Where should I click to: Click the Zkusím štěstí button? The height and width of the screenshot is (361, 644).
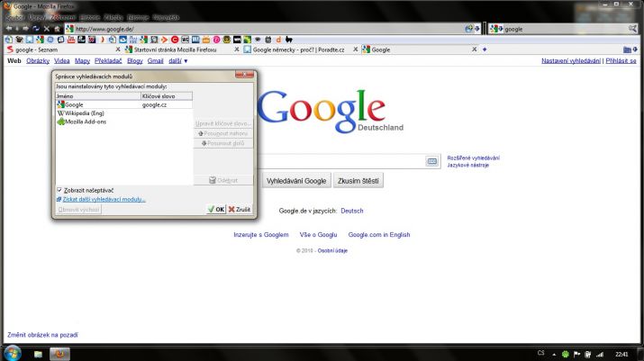click(x=358, y=181)
